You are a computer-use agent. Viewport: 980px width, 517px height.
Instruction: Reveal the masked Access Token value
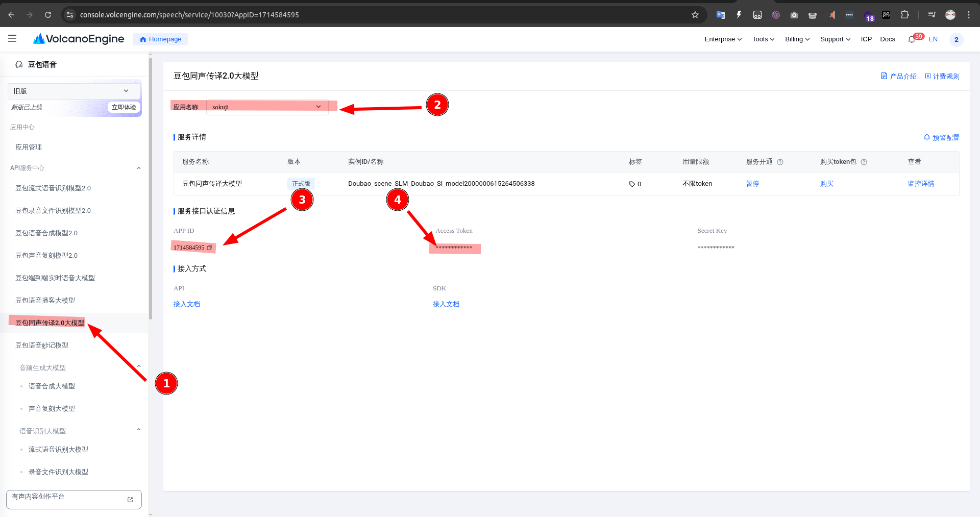coord(454,248)
